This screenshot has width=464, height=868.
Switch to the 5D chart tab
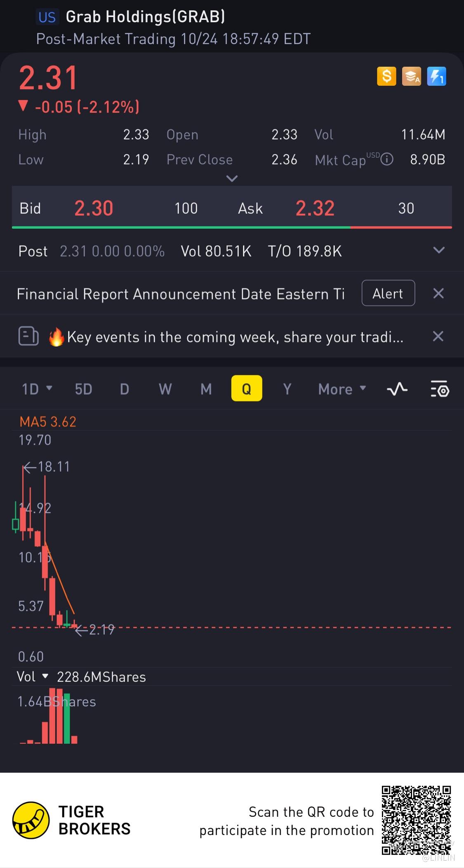click(83, 389)
